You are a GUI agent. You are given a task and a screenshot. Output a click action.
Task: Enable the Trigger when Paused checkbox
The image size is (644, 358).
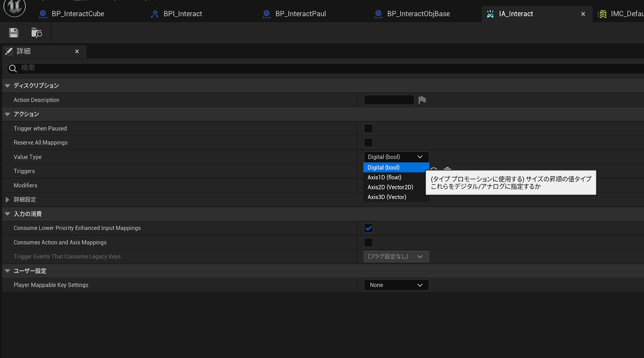coord(369,129)
